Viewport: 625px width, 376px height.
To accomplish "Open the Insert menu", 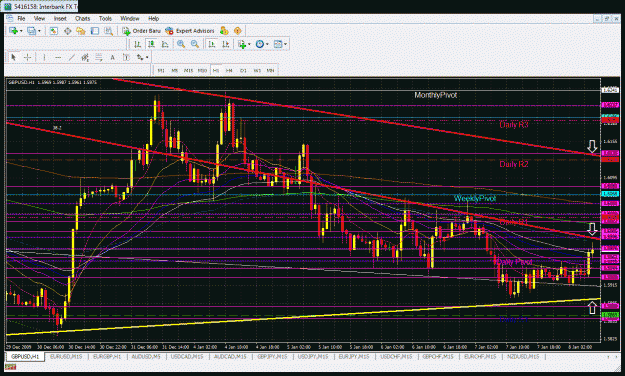I will (x=60, y=18).
